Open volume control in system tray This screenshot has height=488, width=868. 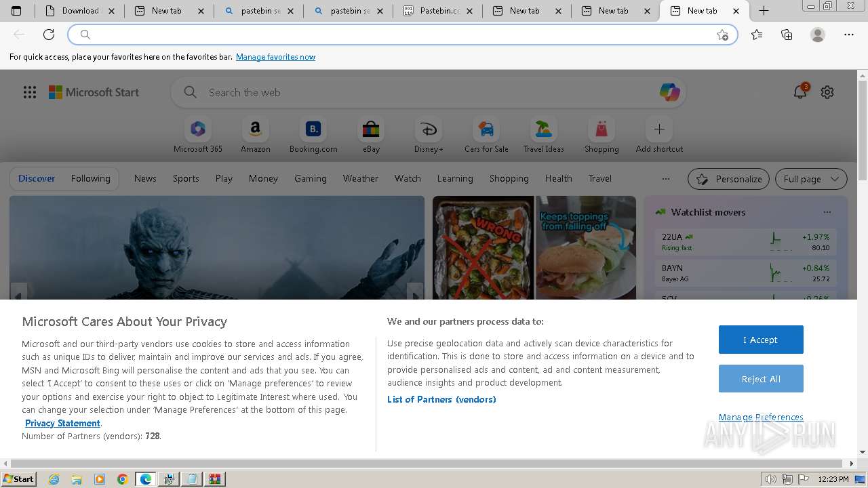click(x=770, y=479)
